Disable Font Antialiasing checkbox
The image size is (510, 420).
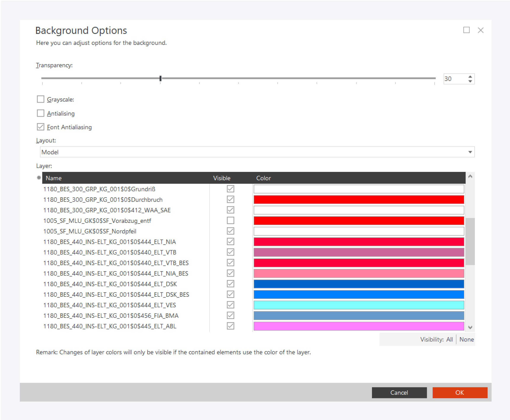coord(40,127)
